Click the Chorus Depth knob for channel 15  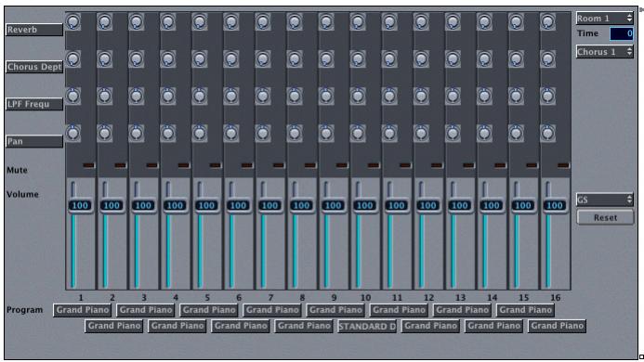[516, 59]
